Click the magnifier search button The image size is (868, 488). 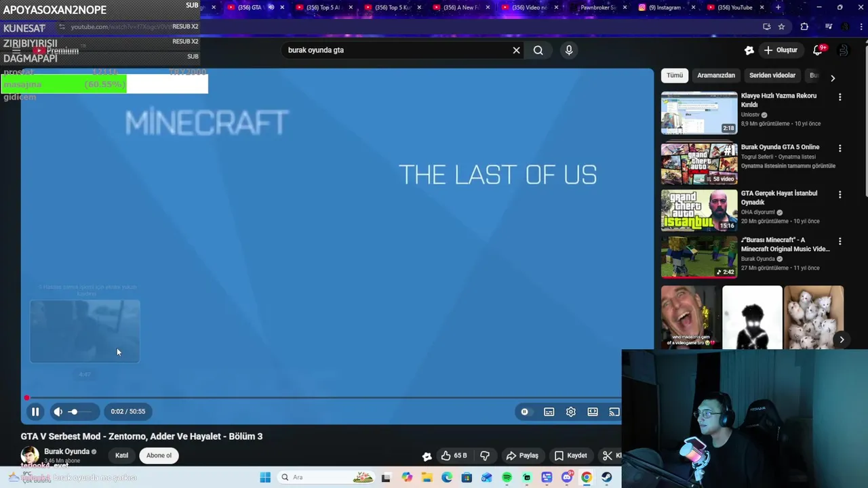click(x=538, y=50)
